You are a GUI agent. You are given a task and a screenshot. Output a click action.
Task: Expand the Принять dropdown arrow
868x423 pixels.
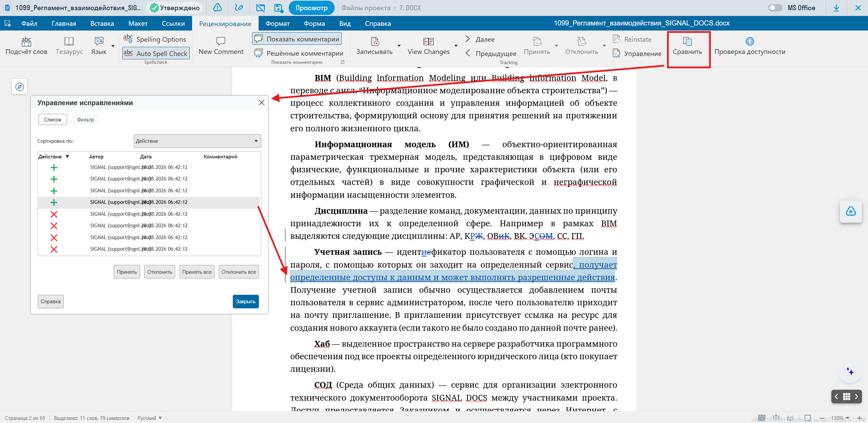point(556,46)
